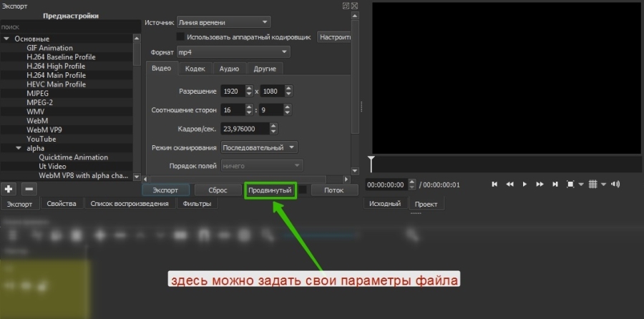Skip to the end of the video

tap(555, 185)
